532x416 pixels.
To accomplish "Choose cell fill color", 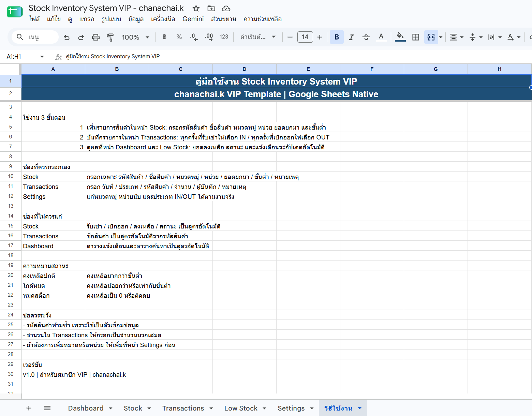I will pyautogui.click(x=400, y=37).
